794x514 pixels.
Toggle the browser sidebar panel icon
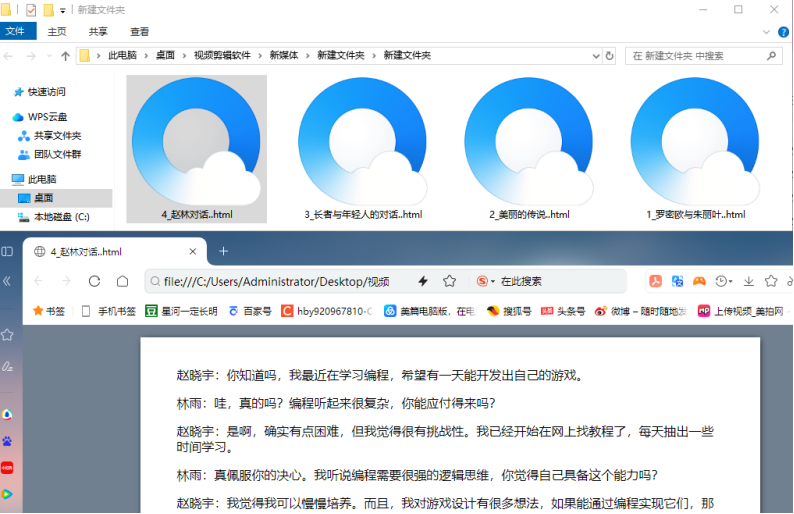coord(7,252)
